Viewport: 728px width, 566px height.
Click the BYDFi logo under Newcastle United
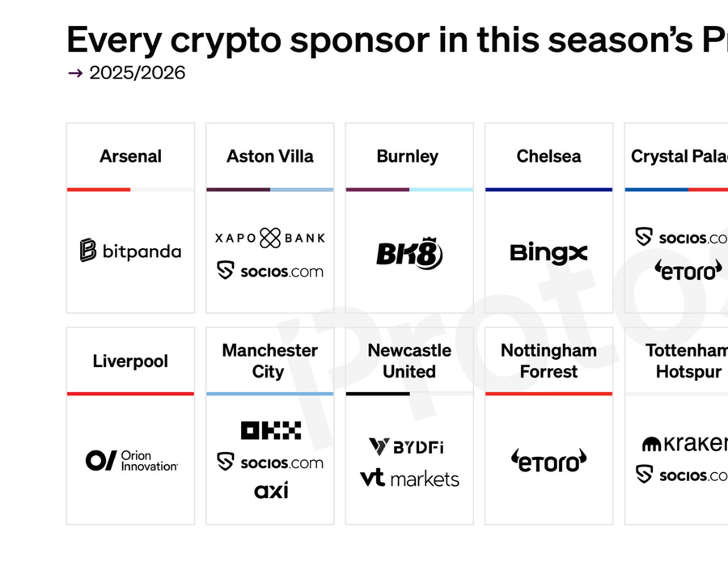click(x=407, y=446)
